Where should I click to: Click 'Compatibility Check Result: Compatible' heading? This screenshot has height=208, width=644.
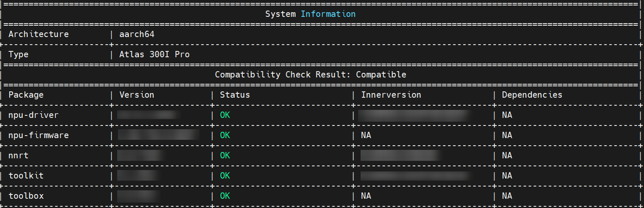[310, 75]
